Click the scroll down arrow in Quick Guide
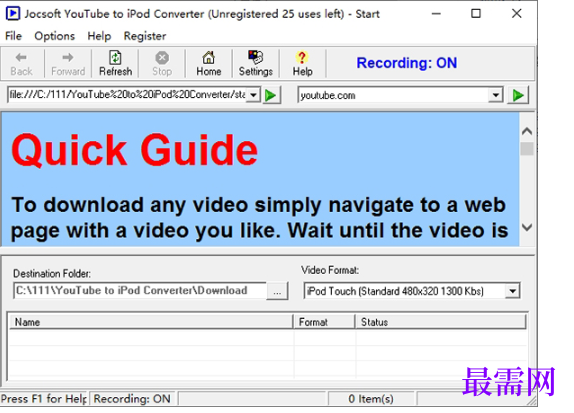 coord(527,227)
